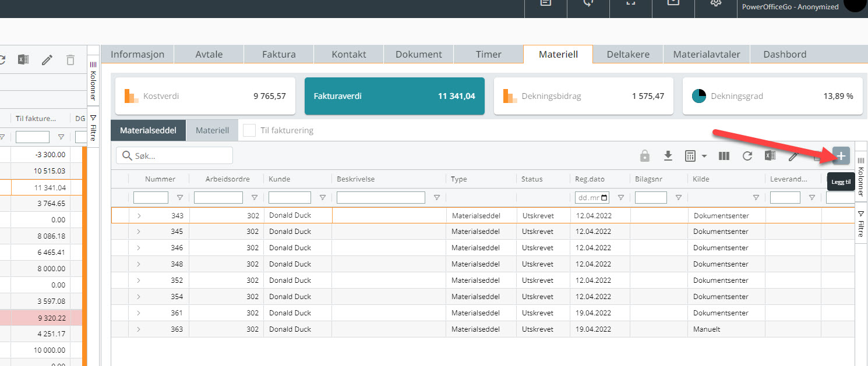The height and width of the screenshot is (366, 868).
Task: Select the Materiell sub-tab beside Materialseddel
Action: (x=212, y=130)
